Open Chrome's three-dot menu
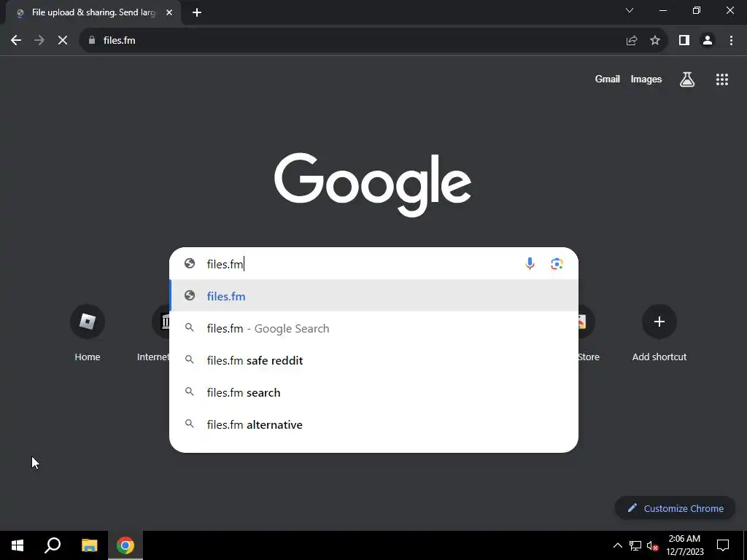The width and height of the screenshot is (747, 560). tap(731, 41)
